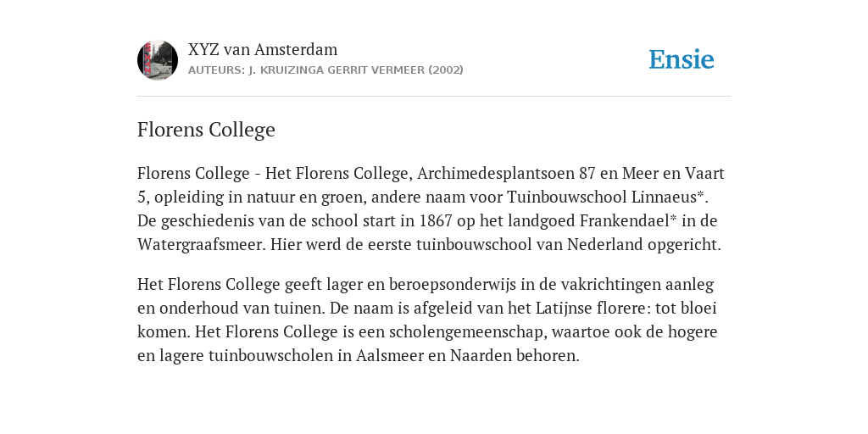
Task: Follow the Frankendael* reference
Action: point(628,221)
